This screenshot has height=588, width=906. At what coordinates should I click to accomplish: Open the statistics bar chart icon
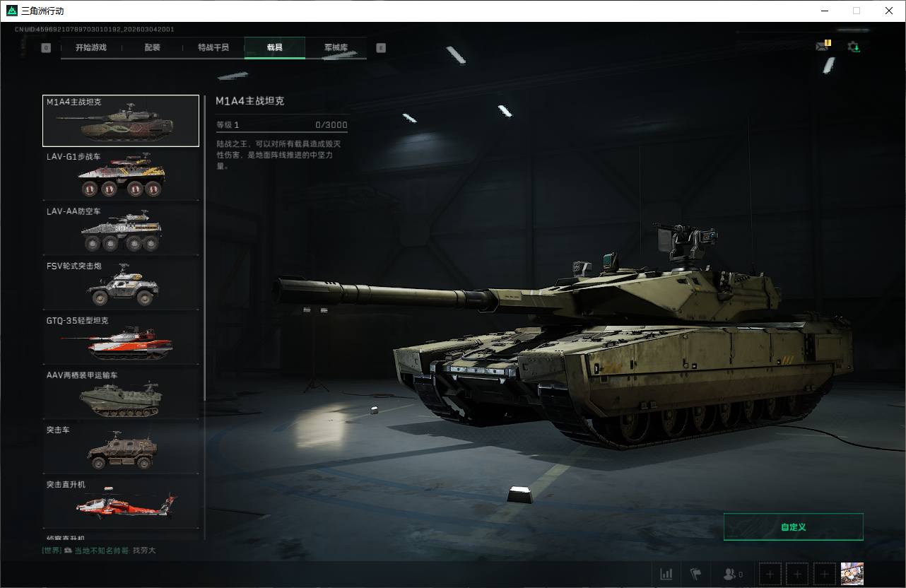point(666,575)
